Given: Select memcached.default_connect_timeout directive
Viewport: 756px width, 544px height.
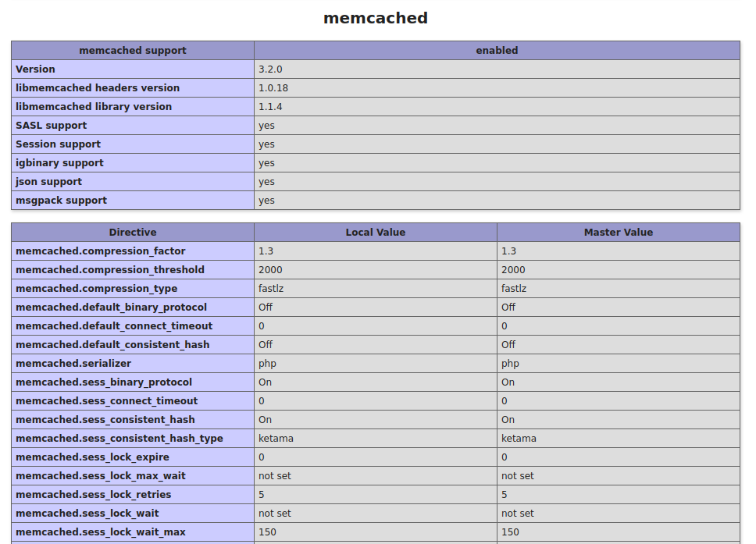Looking at the screenshot, I should point(114,326).
